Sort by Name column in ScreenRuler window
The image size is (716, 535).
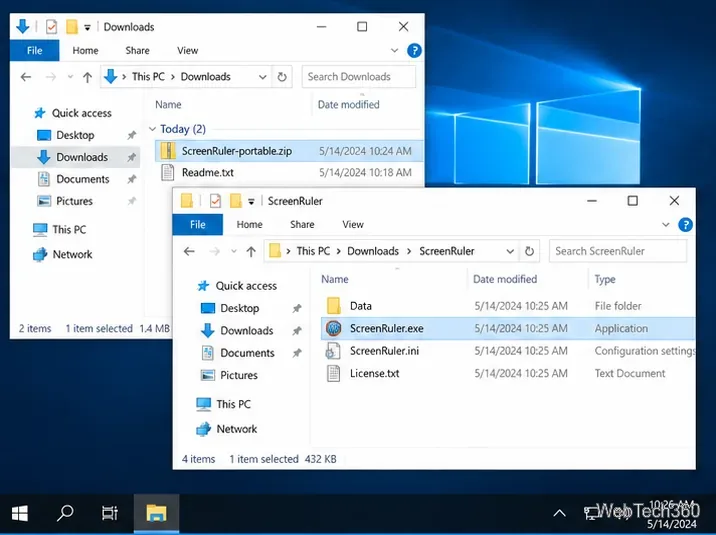click(x=335, y=279)
